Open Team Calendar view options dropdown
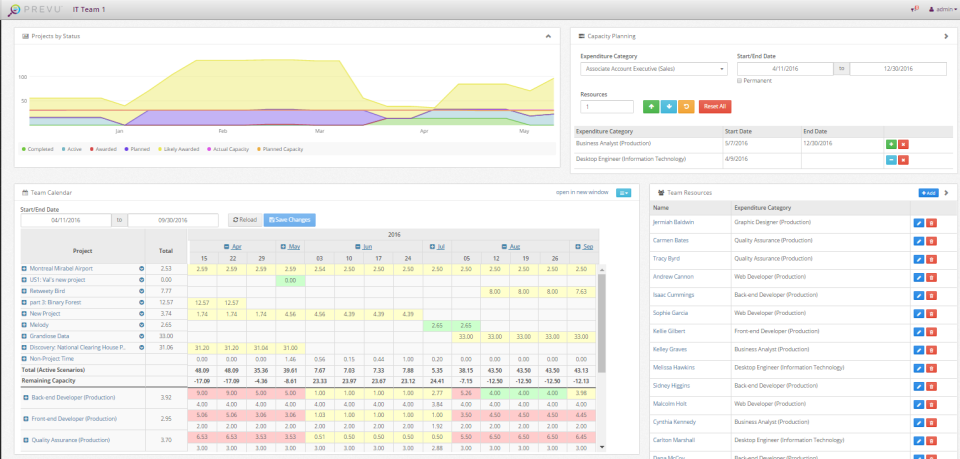The image size is (960, 459). point(623,192)
